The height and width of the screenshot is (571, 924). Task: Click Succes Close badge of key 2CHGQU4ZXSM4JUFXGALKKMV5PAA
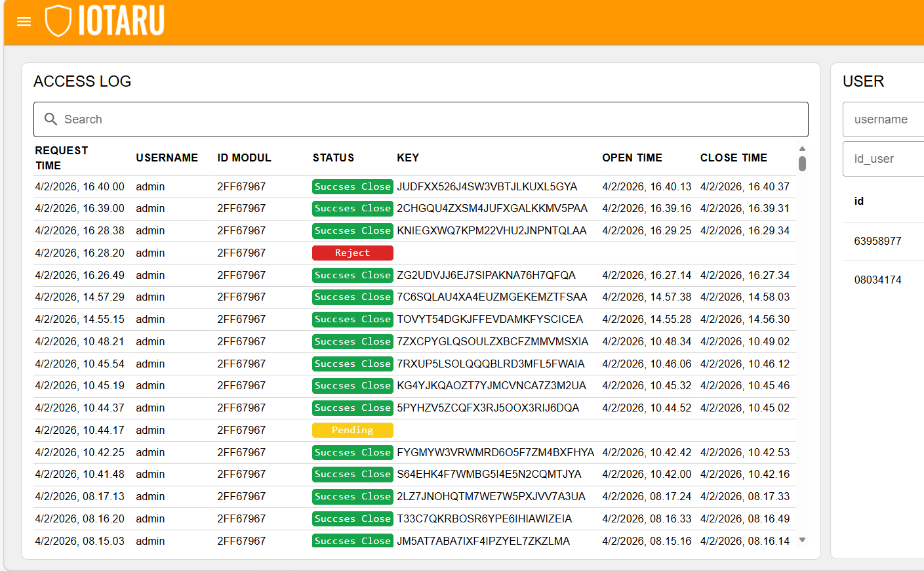[x=353, y=208]
